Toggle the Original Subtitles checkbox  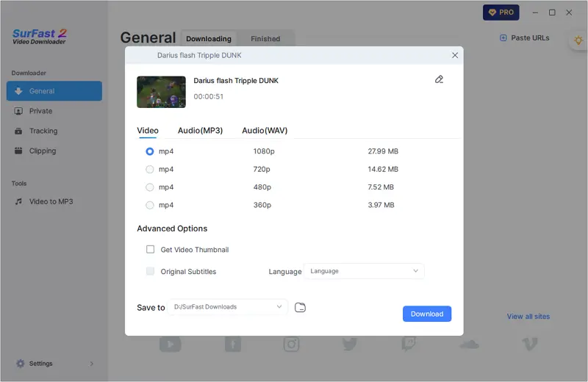point(151,271)
